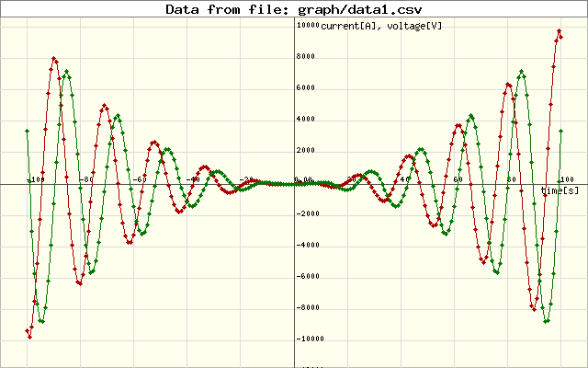Click the lowest red data point at far left
Screen dimensions: 588x368
tap(29, 337)
